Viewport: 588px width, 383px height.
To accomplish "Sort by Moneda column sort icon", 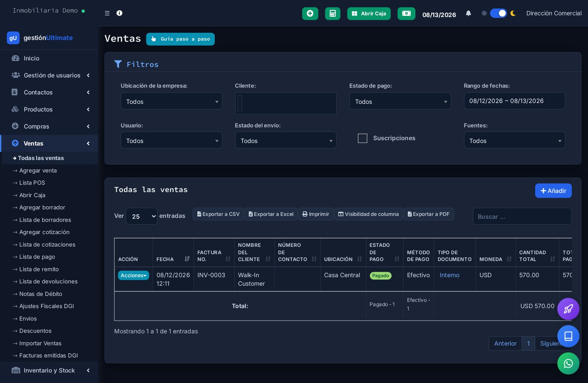I will click(509, 259).
